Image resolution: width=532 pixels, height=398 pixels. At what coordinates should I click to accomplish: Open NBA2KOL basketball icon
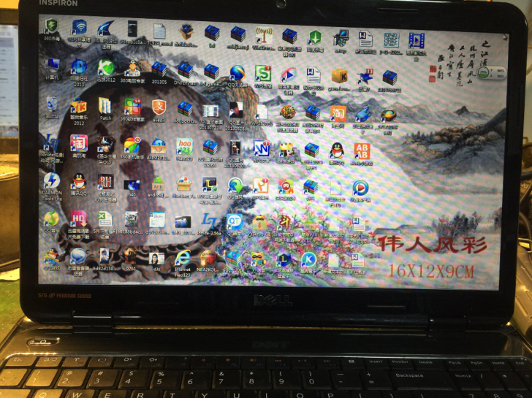(208, 259)
